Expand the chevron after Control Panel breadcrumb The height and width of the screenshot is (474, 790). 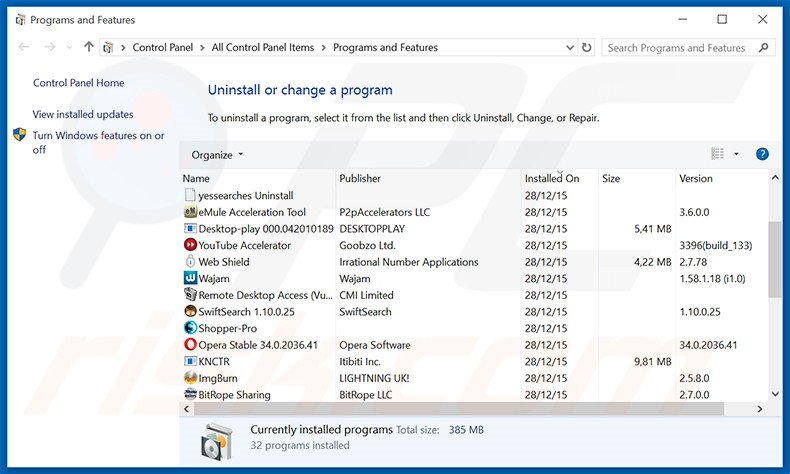202,48
